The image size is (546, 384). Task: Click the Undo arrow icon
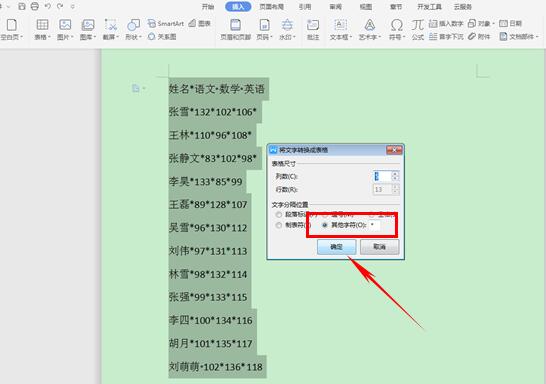48,6
